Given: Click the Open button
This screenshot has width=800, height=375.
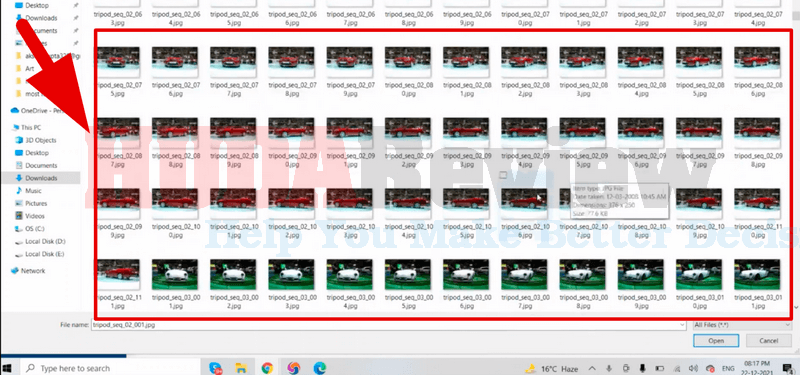Looking at the screenshot, I should coord(716,340).
